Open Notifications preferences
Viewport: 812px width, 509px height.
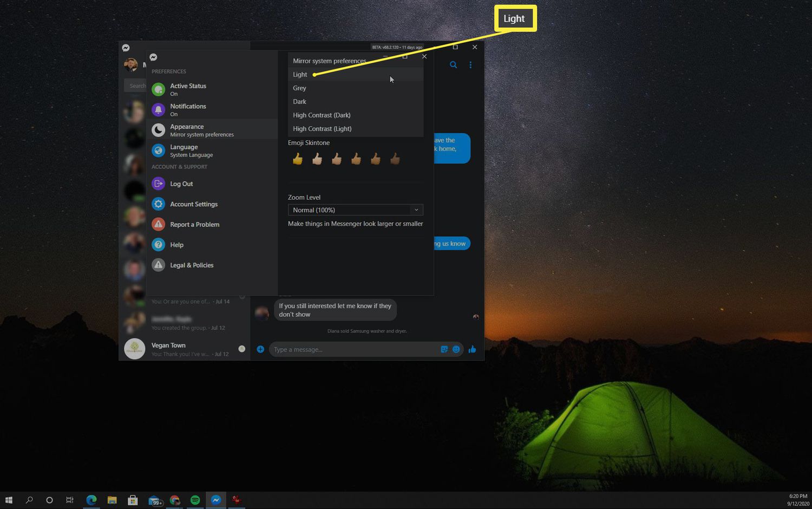[212, 110]
